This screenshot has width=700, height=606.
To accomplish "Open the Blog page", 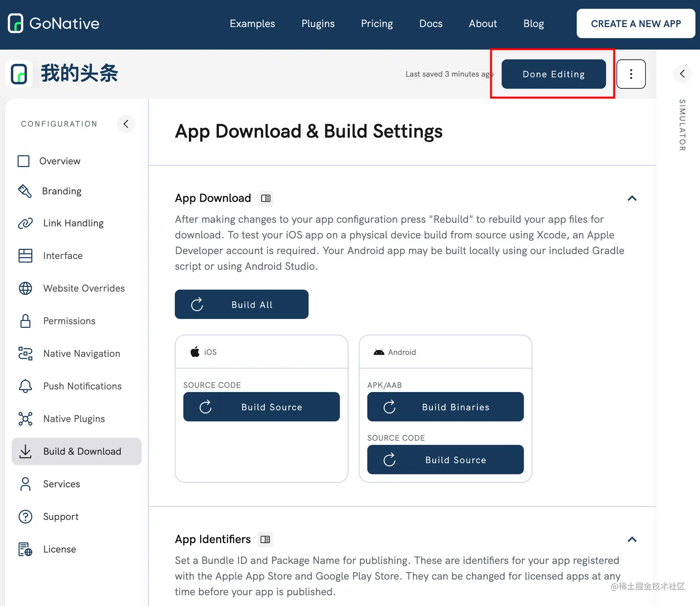I will click(x=534, y=24).
